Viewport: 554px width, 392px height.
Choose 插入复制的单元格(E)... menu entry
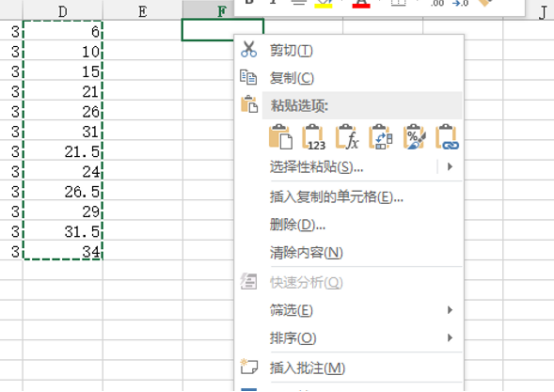349,197
